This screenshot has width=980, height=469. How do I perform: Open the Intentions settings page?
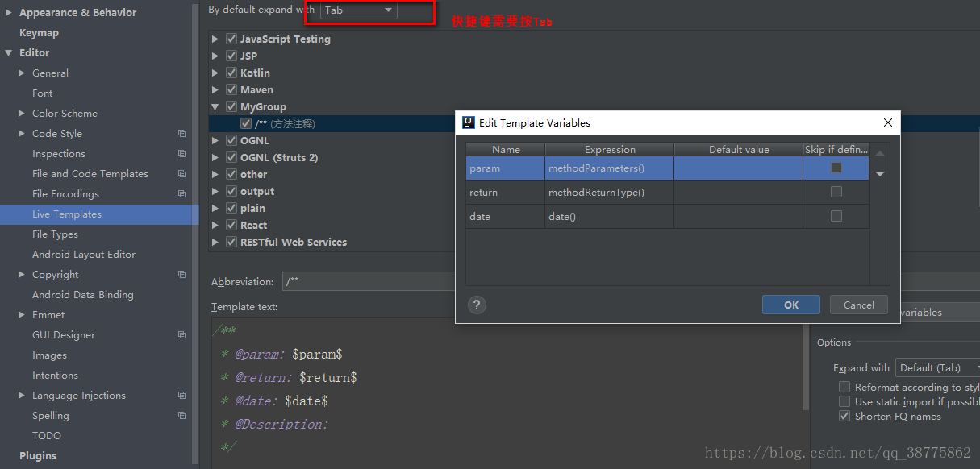click(55, 376)
